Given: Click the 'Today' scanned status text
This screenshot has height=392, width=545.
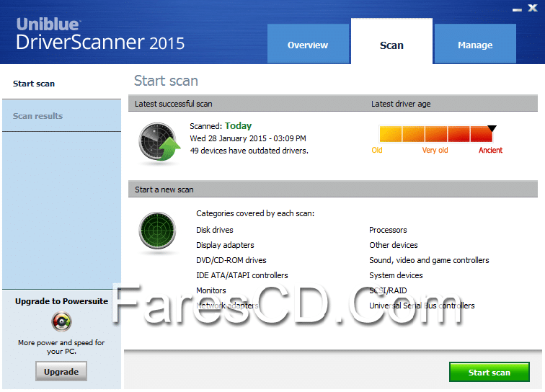Looking at the screenshot, I should tap(238, 126).
